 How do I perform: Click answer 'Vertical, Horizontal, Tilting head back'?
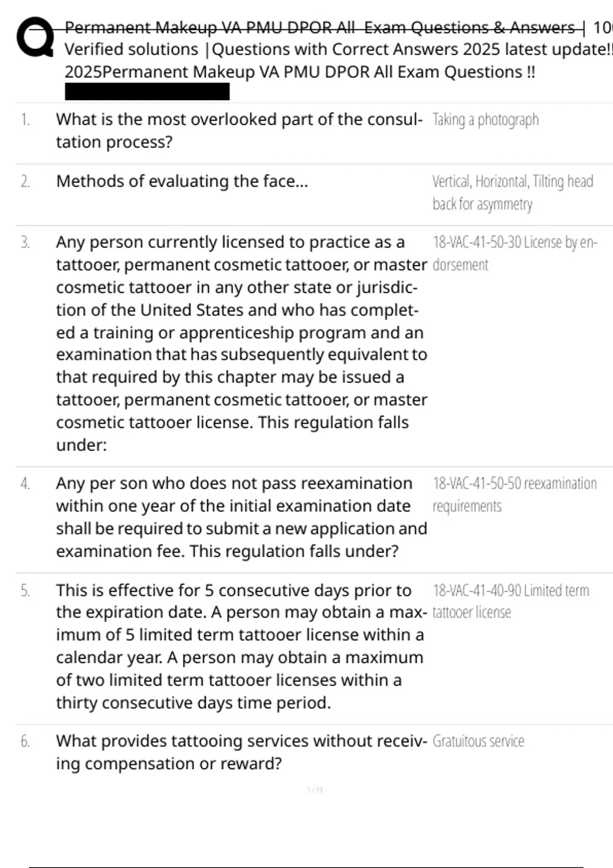pos(512,192)
